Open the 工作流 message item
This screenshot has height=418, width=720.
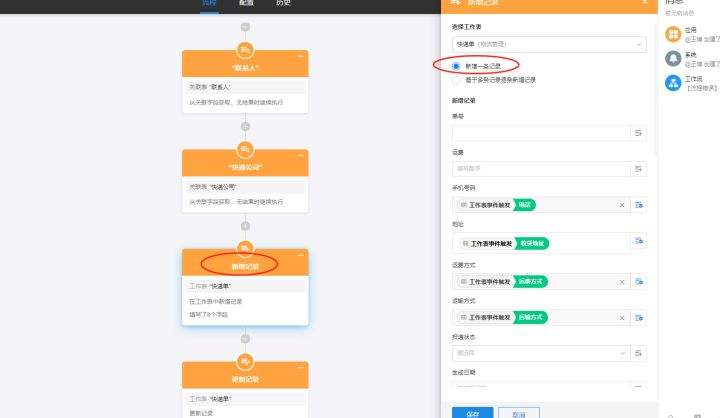coord(692,83)
